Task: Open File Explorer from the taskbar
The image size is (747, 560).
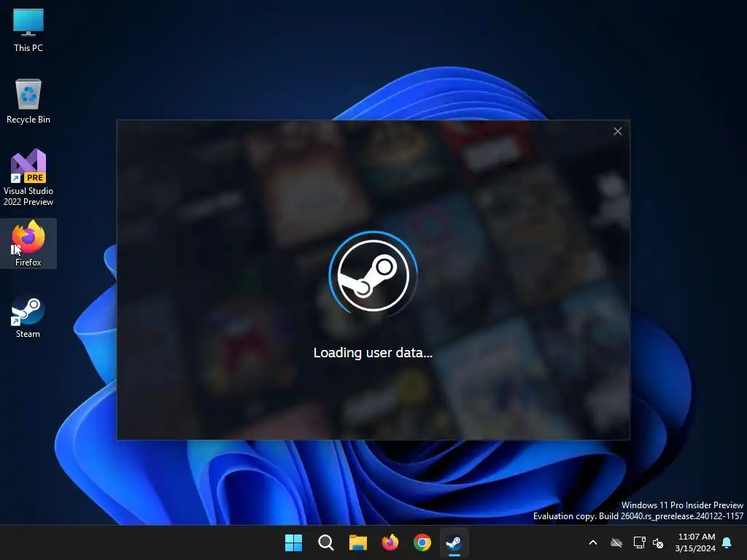Action: click(357, 542)
